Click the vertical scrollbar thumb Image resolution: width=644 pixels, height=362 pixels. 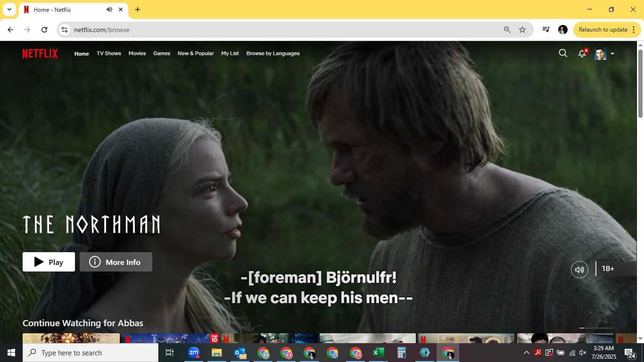(640, 83)
